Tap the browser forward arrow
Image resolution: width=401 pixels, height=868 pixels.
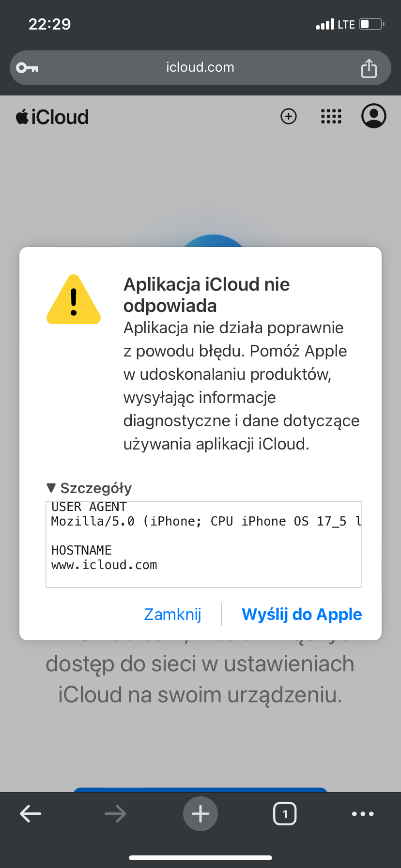(x=115, y=814)
